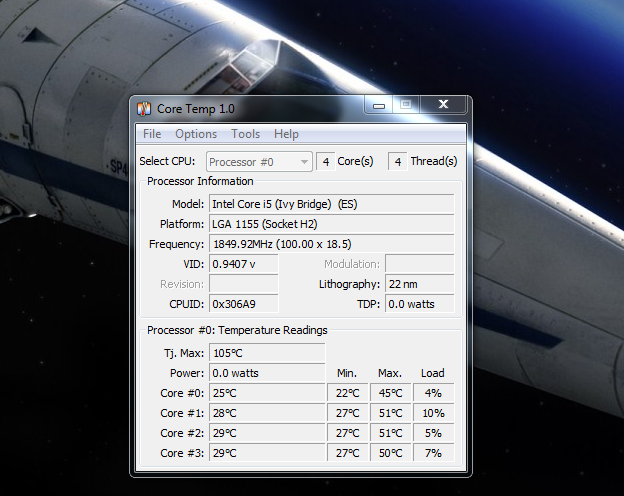The image size is (624, 496).
Task: Click the Core Temp 1.0 title text
Action: [x=196, y=109]
